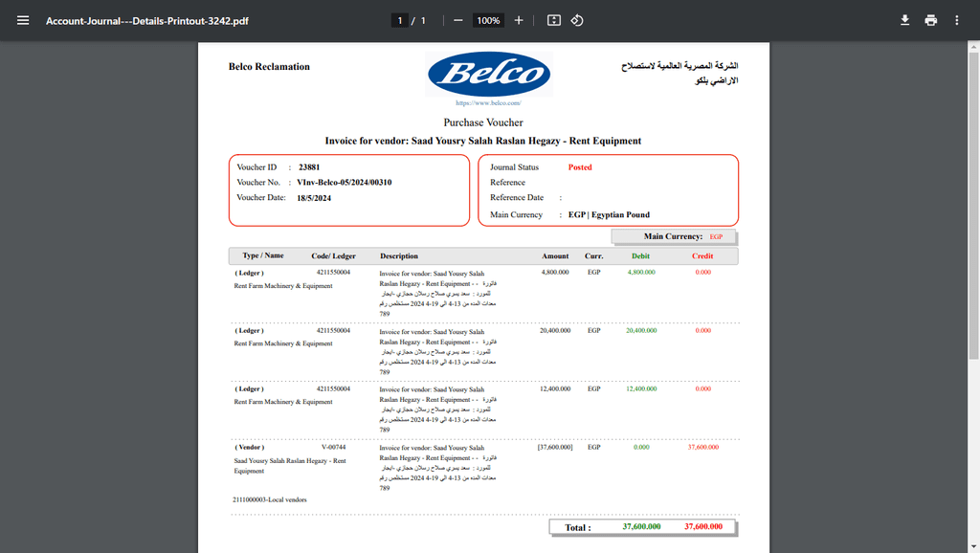Select the Reference Date label

pyautogui.click(x=517, y=197)
